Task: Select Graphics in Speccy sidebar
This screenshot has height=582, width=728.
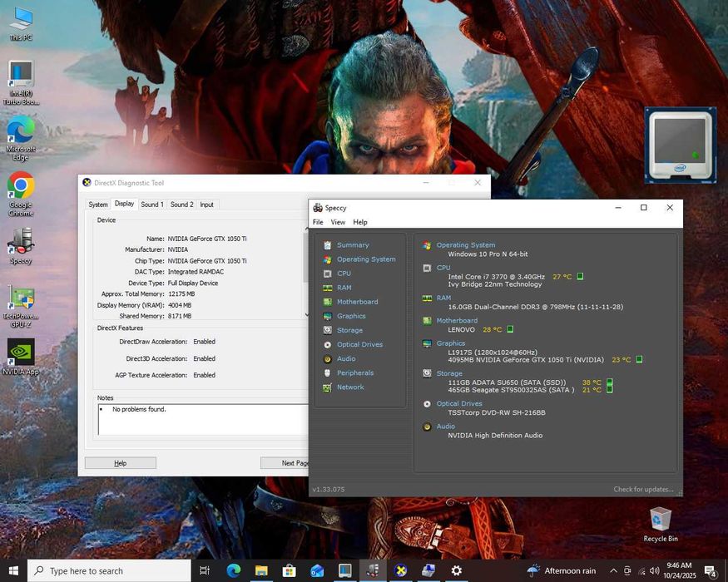Action: coord(351,316)
